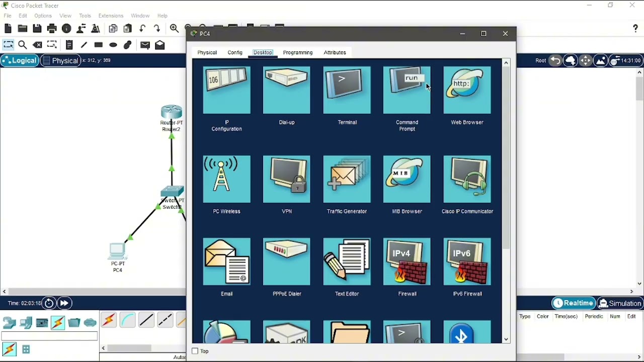644x362 pixels.
Task: Choose Copper Cross-Over dashed cable
Action: (165, 320)
